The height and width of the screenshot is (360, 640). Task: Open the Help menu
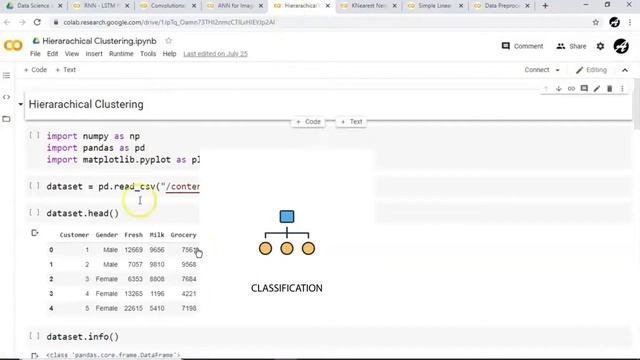tap(169, 53)
